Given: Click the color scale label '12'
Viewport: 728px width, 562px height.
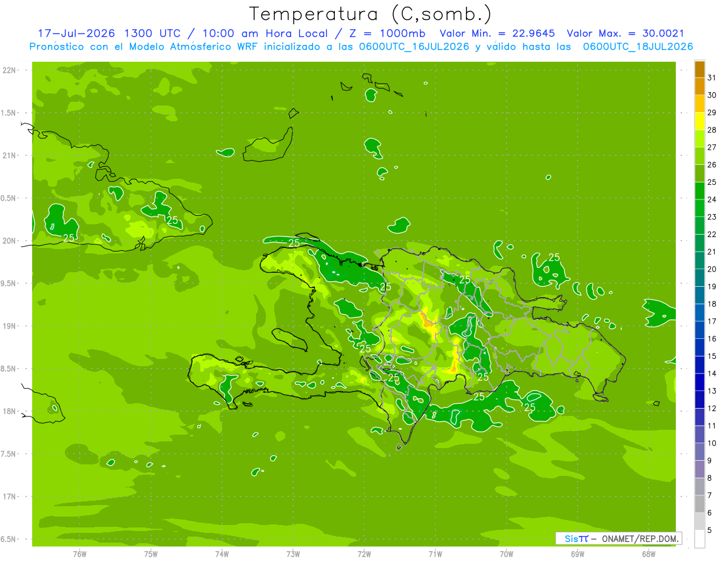Looking at the screenshot, I should pyautogui.click(x=712, y=409).
